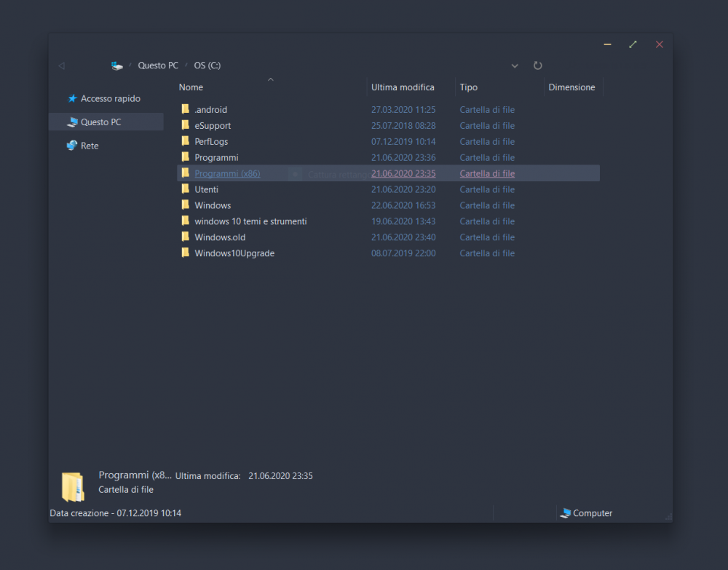Image resolution: width=728 pixels, height=570 pixels.
Task: Sort by the Nome column header
Action: (x=191, y=87)
